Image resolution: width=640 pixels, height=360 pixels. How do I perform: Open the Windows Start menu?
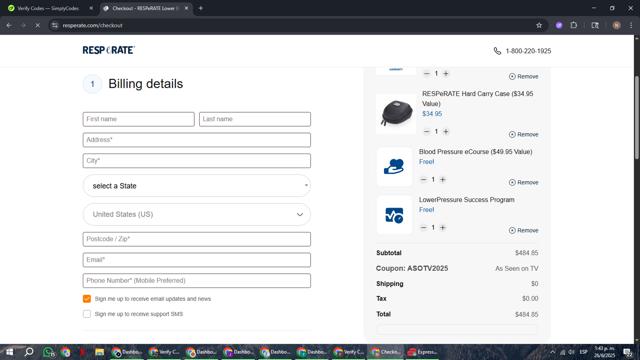9,352
